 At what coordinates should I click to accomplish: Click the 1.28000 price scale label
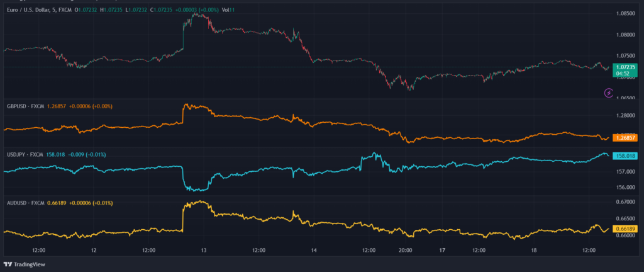tap(625, 115)
